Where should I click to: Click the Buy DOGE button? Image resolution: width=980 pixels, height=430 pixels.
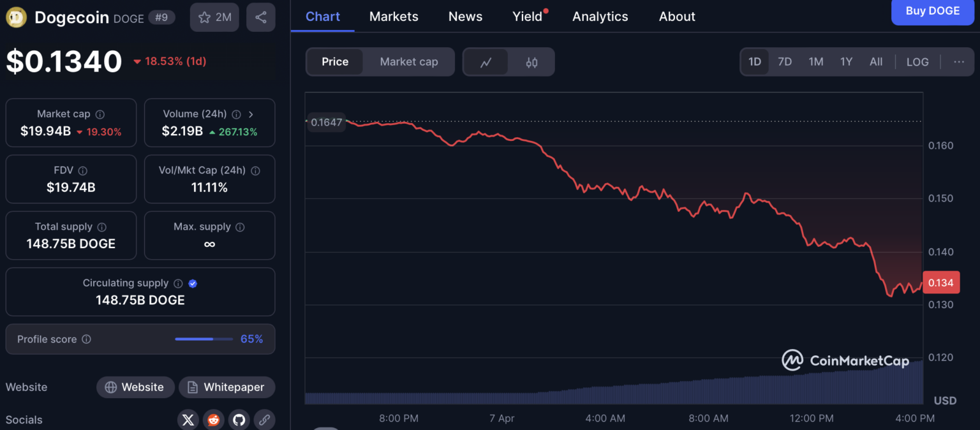932,11
